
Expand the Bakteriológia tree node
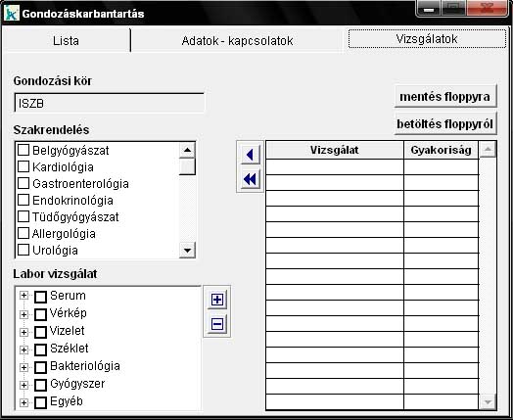click(23, 367)
